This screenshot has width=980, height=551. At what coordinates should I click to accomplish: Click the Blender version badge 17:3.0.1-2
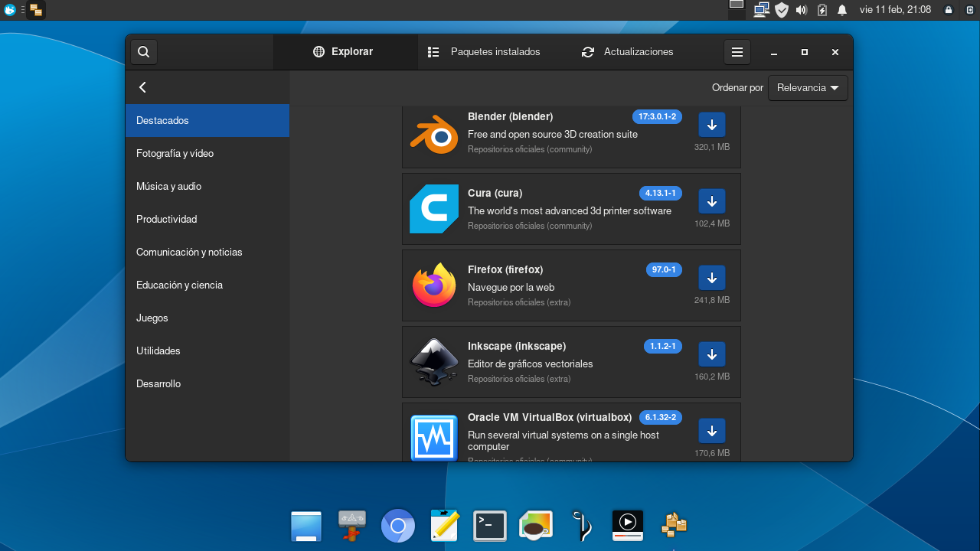(x=657, y=116)
